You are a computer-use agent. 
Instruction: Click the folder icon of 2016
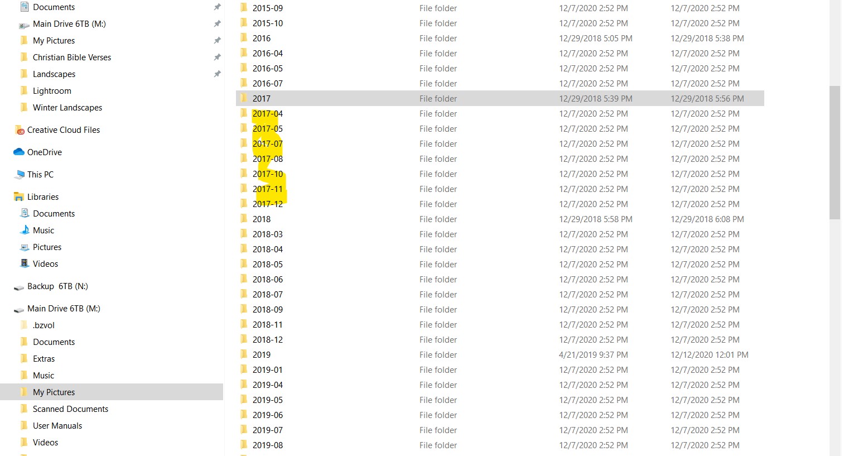[244, 38]
